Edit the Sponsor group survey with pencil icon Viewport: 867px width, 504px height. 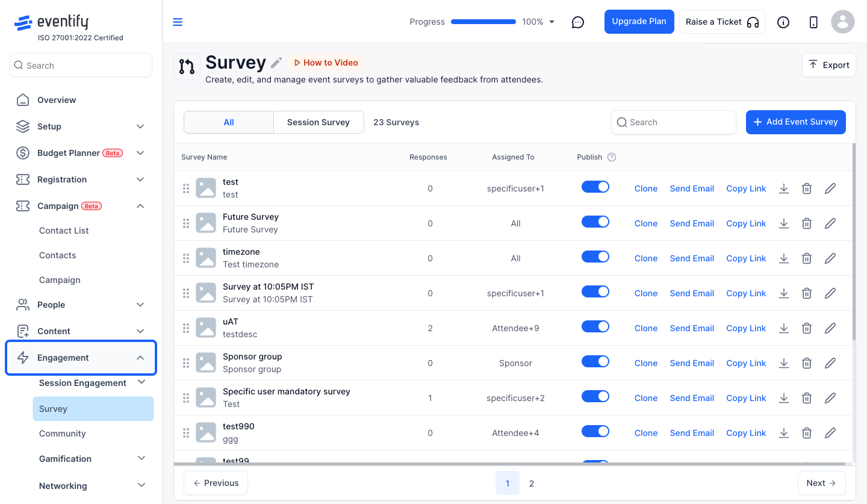830,363
